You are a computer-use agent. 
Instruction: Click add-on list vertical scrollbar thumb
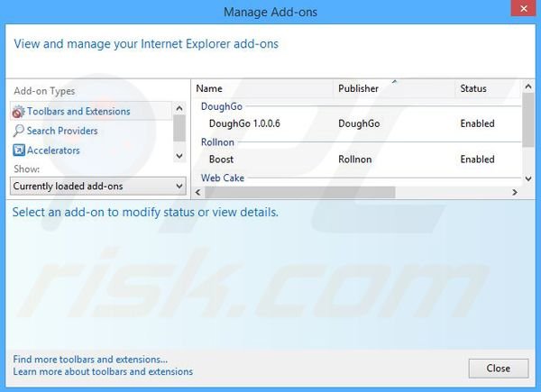pos(527,120)
